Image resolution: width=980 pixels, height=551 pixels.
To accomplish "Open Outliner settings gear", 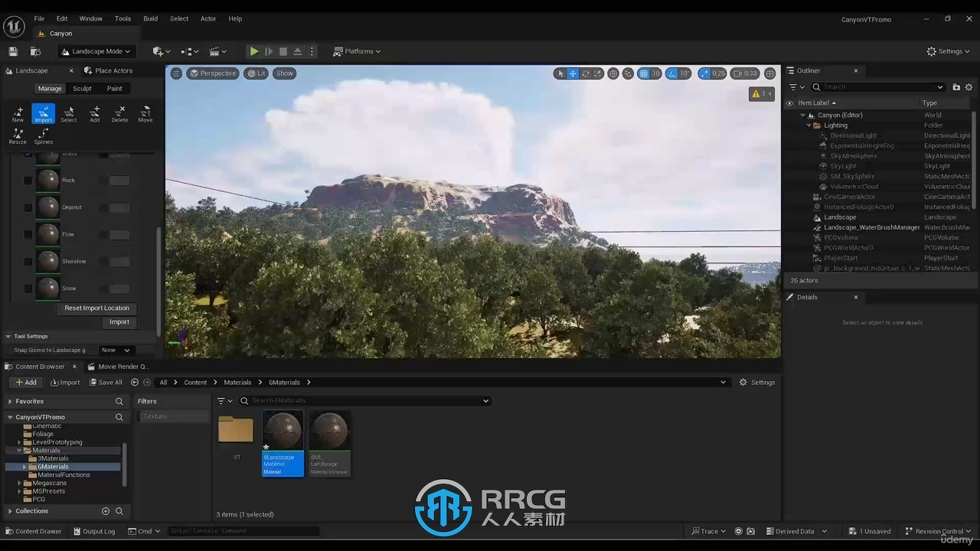I will (969, 87).
